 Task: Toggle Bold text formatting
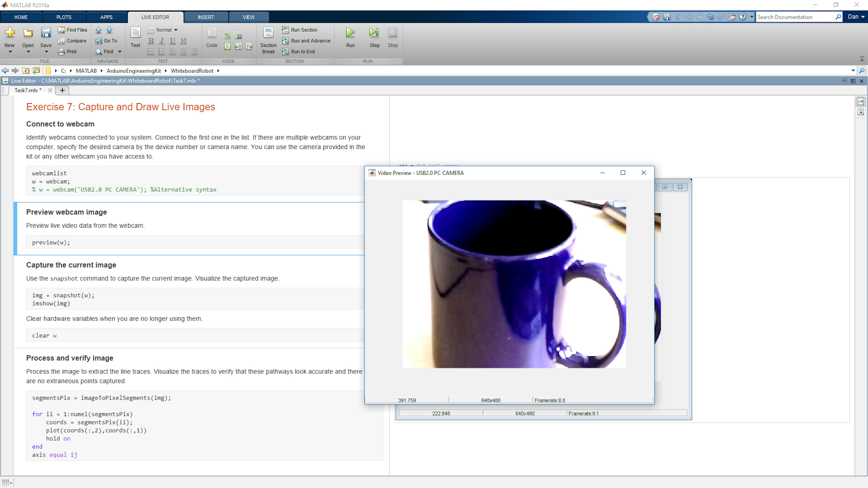[x=151, y=41]
